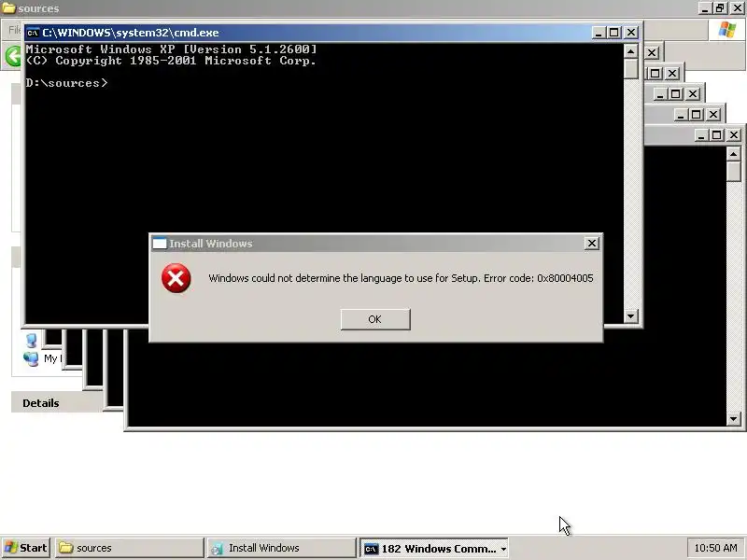The height and width of the screenshot is (560, 747).
Task: Switch to the sources taskbar button
Action: coord(130,548)
